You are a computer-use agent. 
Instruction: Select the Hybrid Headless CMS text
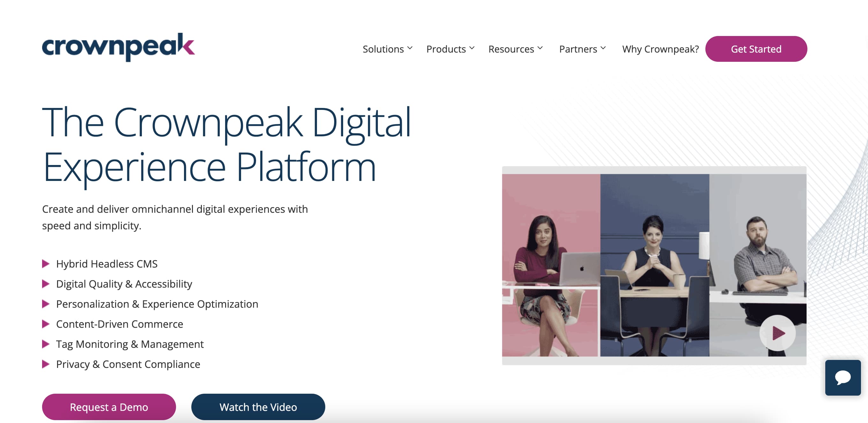tap(107, 264)
